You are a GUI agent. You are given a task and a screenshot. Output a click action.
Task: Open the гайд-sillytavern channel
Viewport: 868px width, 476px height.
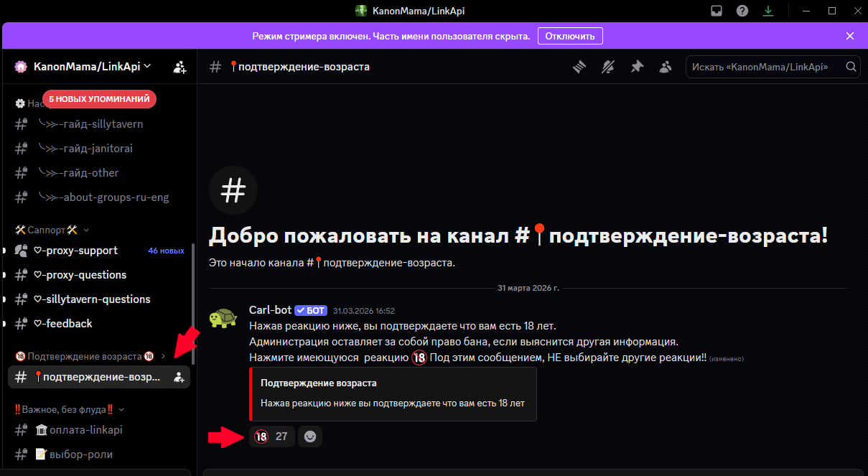coord(98,124)
